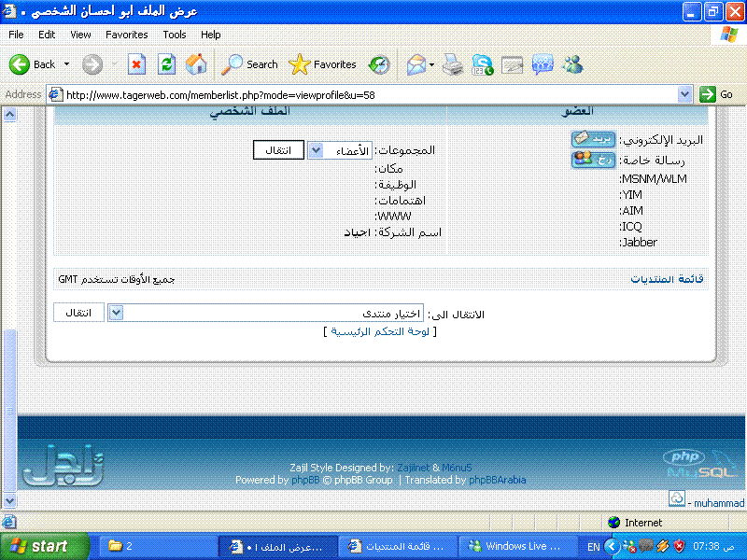This screenshot has height=560, width=747.
Task: Click the Back navigation button
Action: 33,64
